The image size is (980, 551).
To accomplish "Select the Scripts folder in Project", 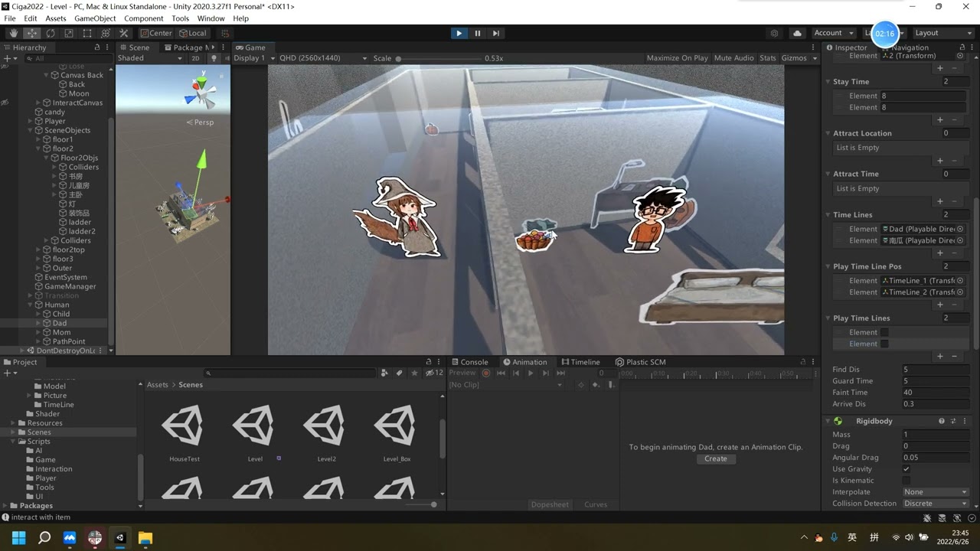I will pos(38,442).
